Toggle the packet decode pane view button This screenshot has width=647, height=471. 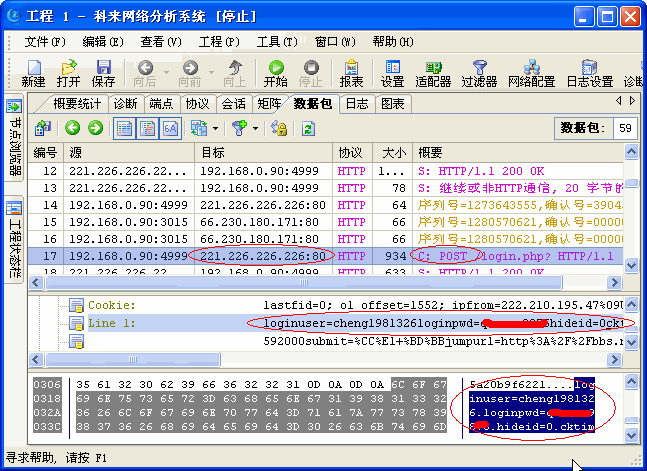pyautogui.click(x=147, y=128)
